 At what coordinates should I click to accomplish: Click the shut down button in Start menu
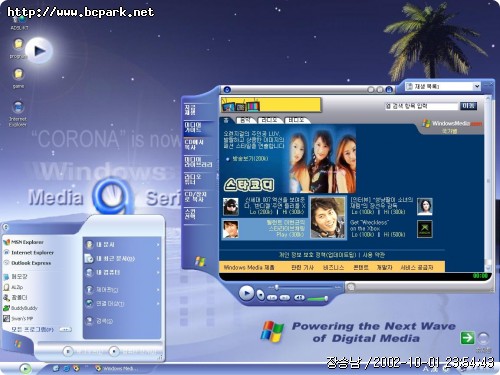[x=114, y=351]
